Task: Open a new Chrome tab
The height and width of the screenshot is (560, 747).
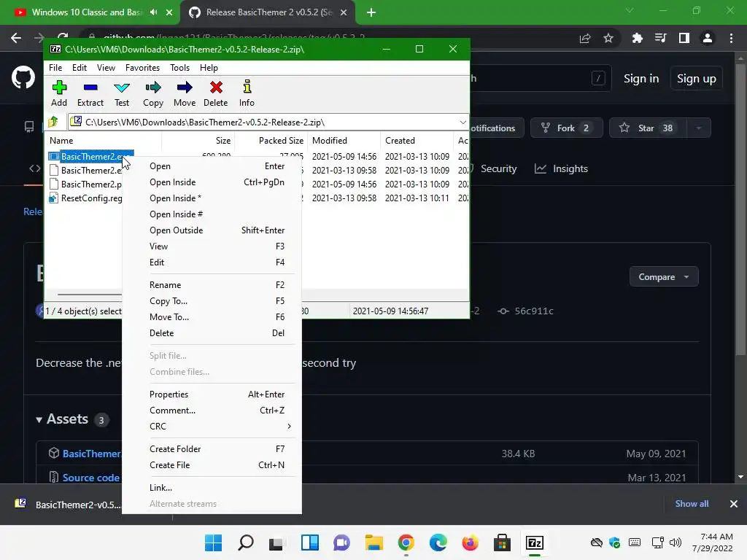Action: pos(371,12)
